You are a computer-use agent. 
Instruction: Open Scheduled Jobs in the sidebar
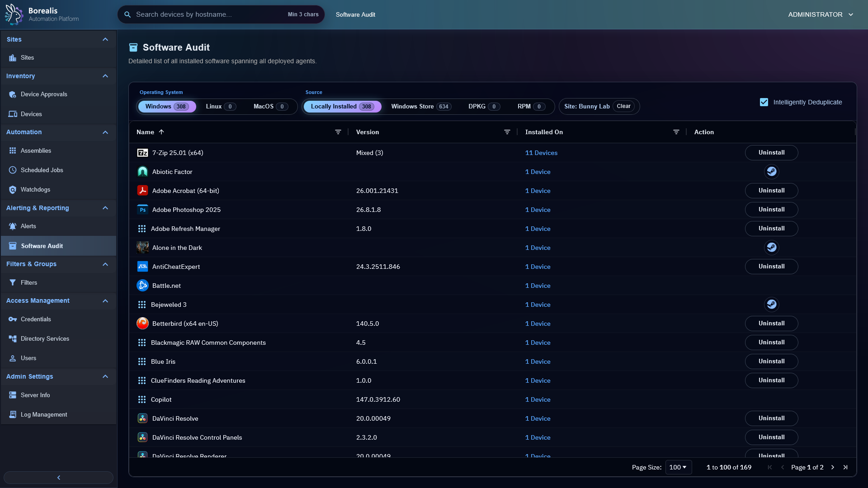(58, 170)
